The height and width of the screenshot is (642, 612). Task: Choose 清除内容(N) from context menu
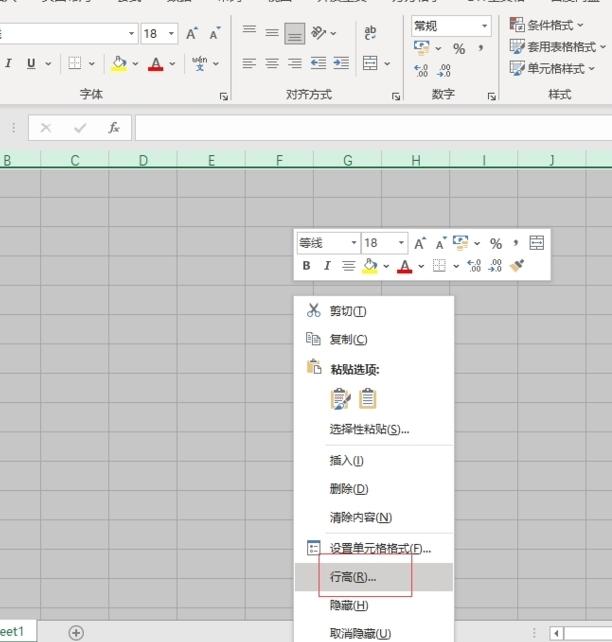coord(374,518)
